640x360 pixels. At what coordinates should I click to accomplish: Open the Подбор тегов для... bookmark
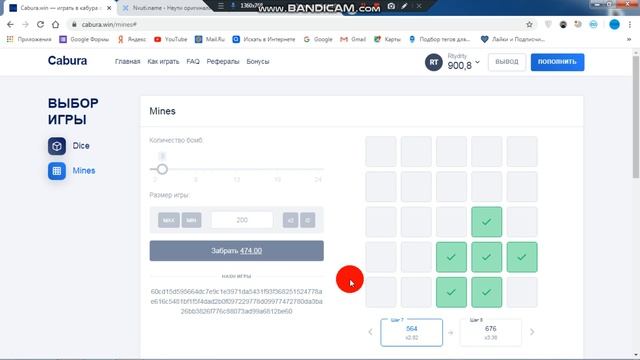pyautogui.click(x=440, y=39)
